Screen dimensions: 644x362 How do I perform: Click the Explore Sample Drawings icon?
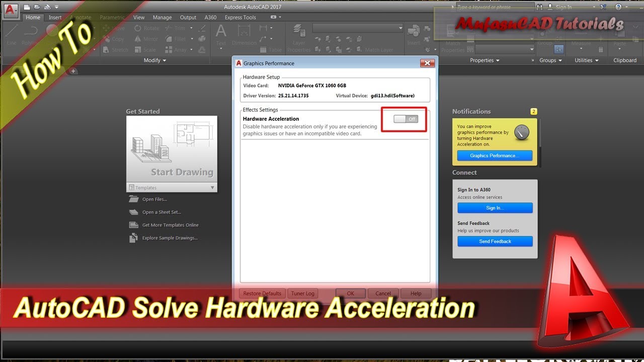(133, 238)
